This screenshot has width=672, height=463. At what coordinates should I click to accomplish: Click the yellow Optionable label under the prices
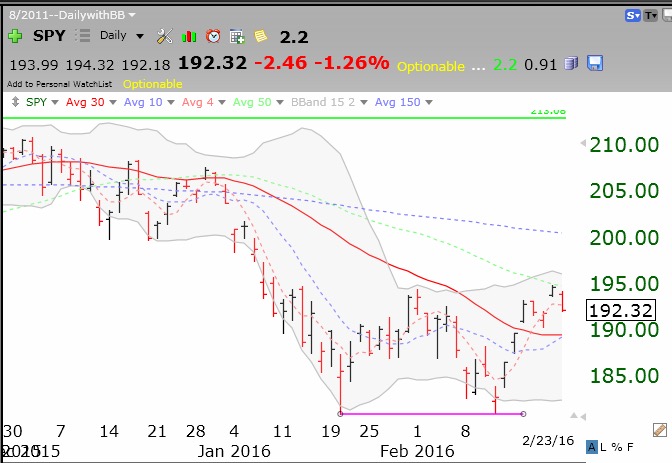click(153, 84)
